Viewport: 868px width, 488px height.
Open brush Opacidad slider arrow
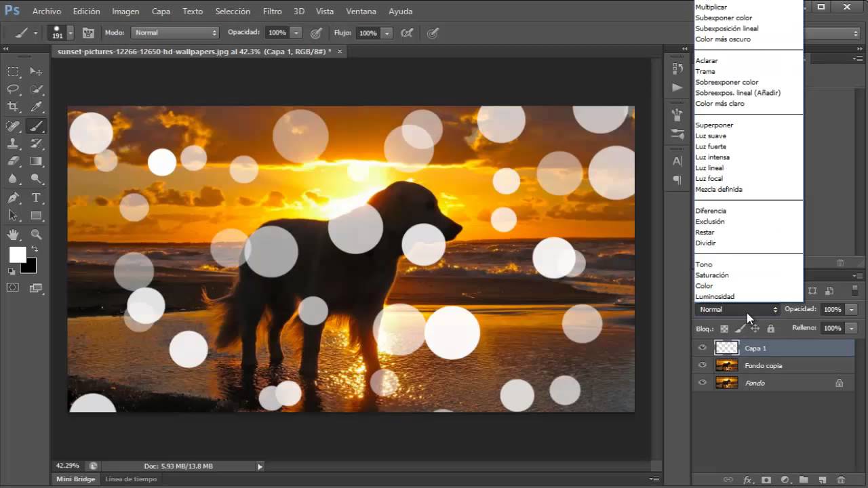tap(296, 33)
